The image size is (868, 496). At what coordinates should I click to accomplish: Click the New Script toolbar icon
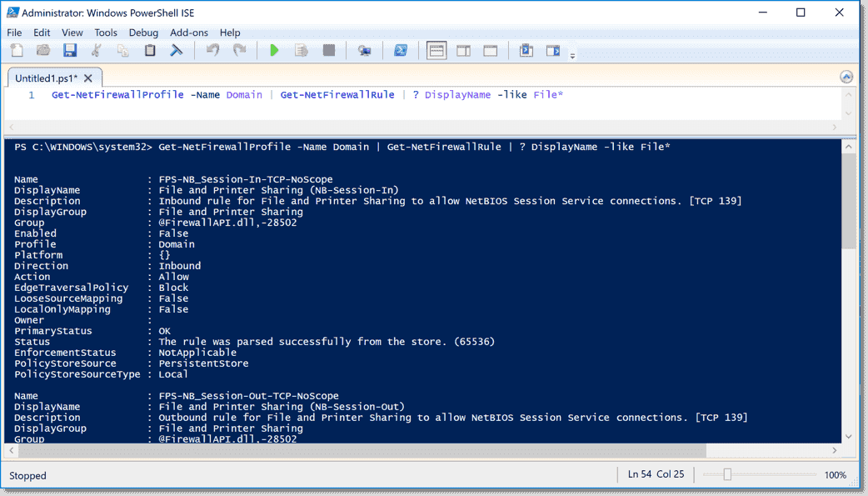(17, 51)
